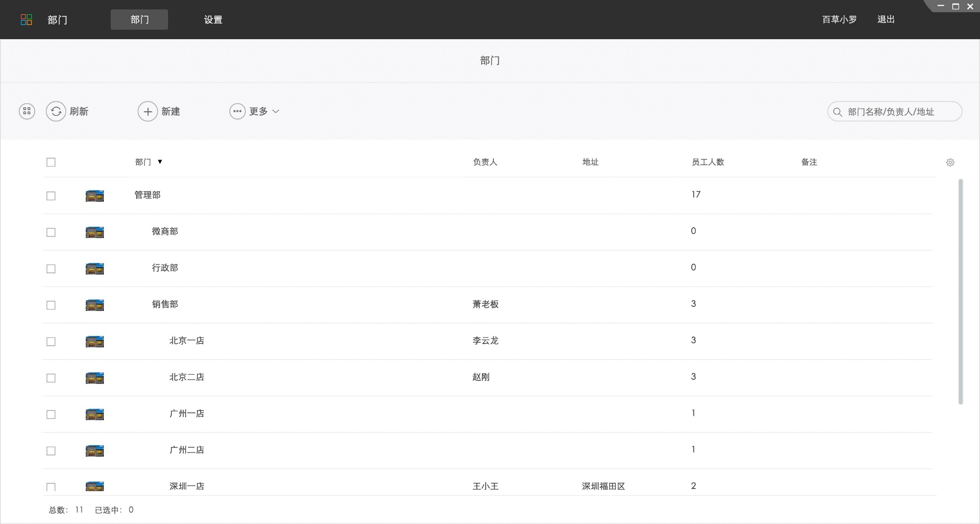Click the plus icon to create department

tap(147, 112)
